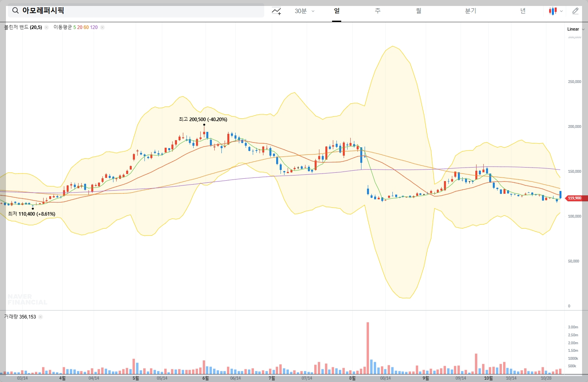Click the 150,000 price axis label
This screenshot has height=382, width=588.
(575, 172)
